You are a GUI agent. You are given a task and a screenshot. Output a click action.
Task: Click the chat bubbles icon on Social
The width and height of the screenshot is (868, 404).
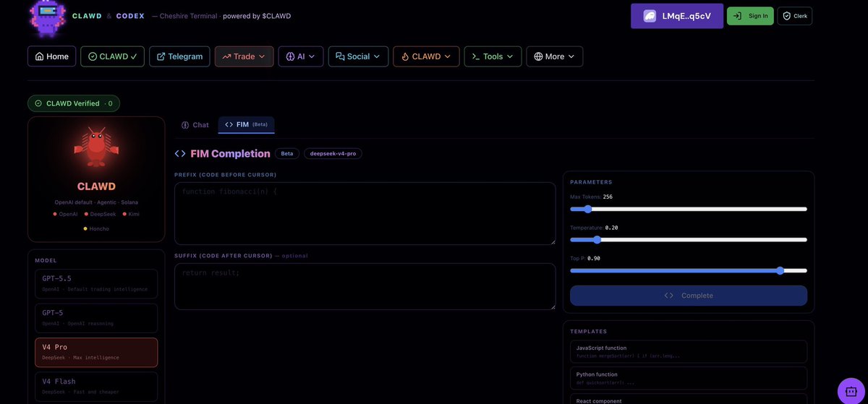tap(340, 56)
